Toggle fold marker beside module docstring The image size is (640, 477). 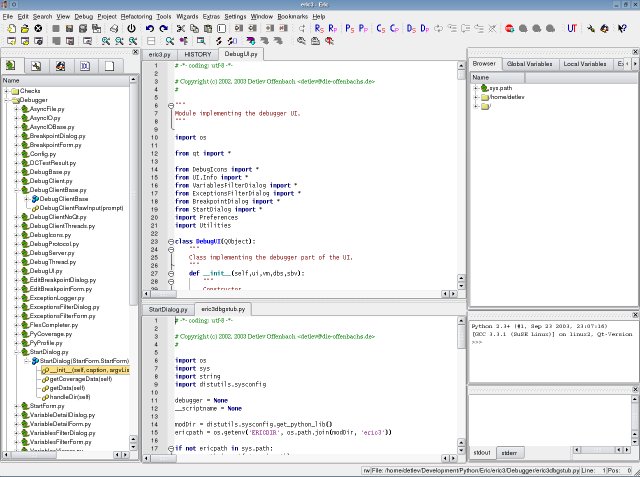171,106
